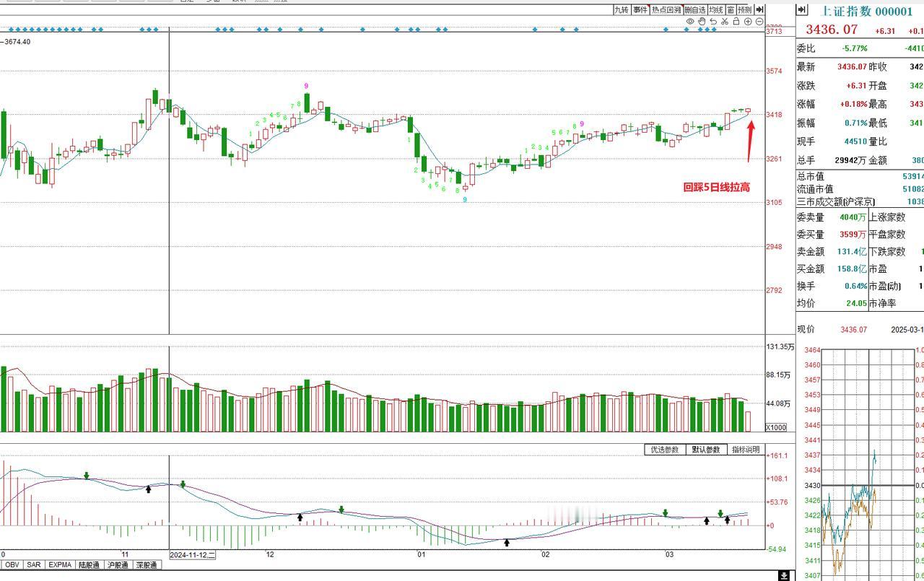Click the 委买量 3599万 value
924x581 pixels.
(x=853, y=235)
